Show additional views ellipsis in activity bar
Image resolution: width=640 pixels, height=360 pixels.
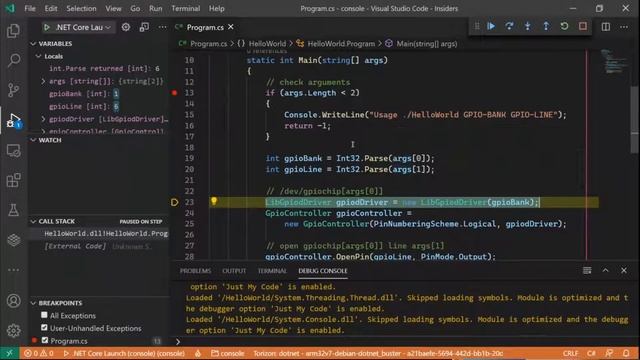tap(13, 269)
